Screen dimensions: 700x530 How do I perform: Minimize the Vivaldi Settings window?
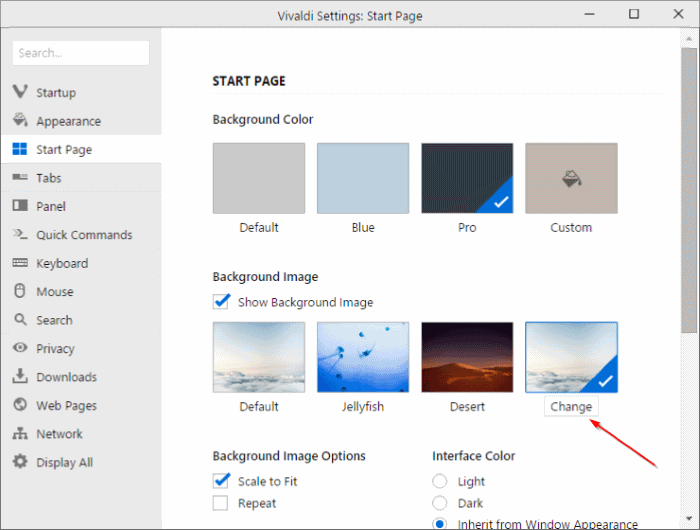coord(589,14)
